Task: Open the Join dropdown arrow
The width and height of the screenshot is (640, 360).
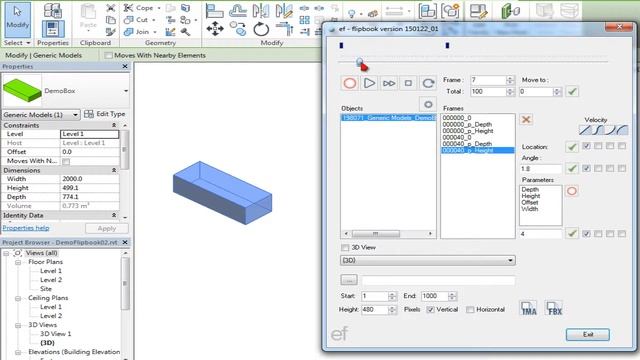Action: point(155,32)
